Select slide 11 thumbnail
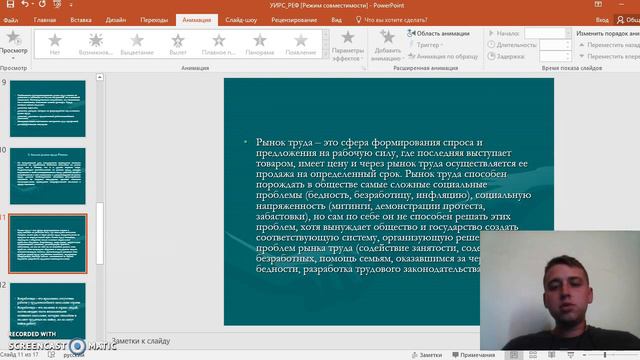The height and width of the screenshot is (360, 640). coord(48,244)
